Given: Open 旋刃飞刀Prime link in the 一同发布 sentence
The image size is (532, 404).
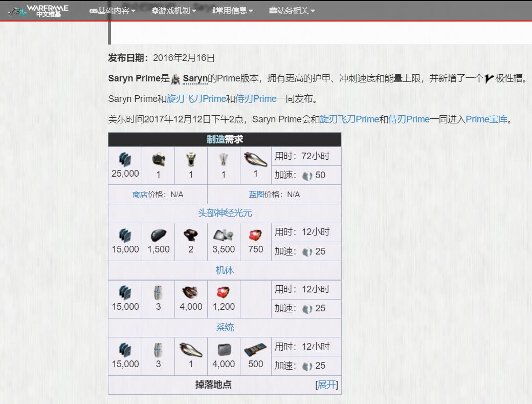Looking at the screenshot, I should 196,99.
